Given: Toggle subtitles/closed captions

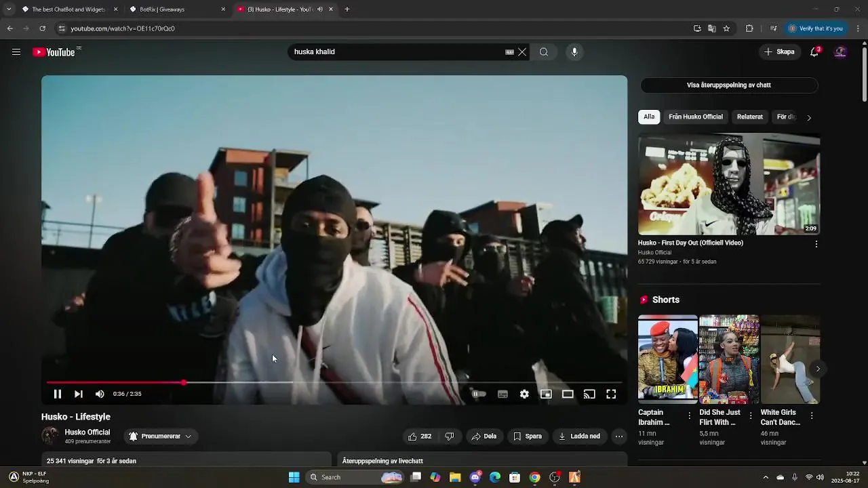Looking at the screenshot, I should click(x=502, y=394).
